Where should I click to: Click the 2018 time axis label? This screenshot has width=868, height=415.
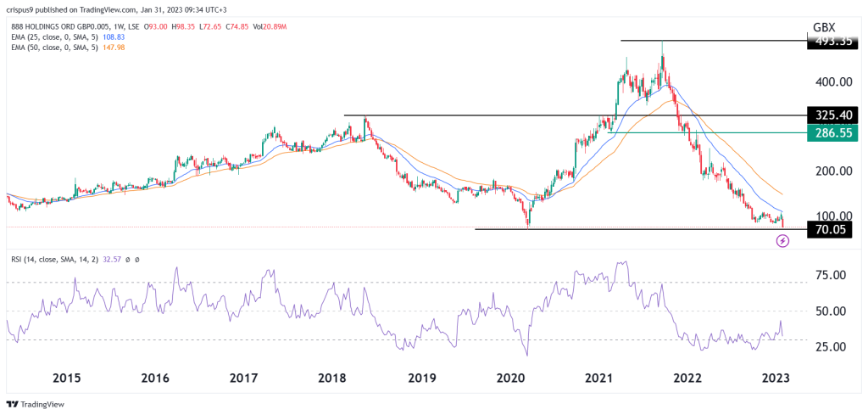pyautogui.click(x=332, y=379)
